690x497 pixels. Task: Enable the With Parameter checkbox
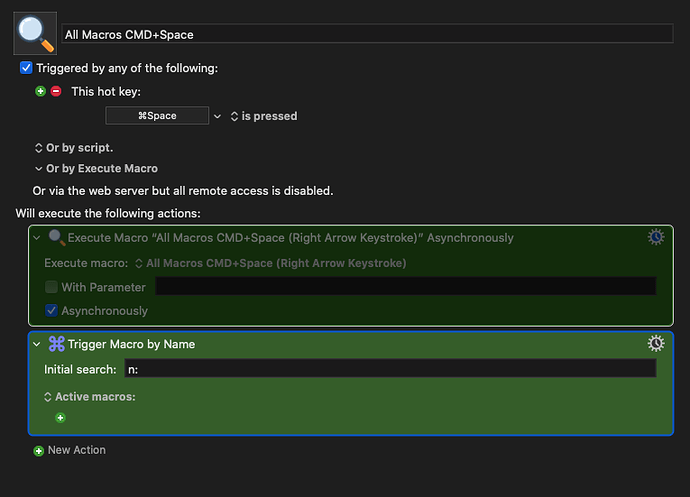click(x=51, y=287)
